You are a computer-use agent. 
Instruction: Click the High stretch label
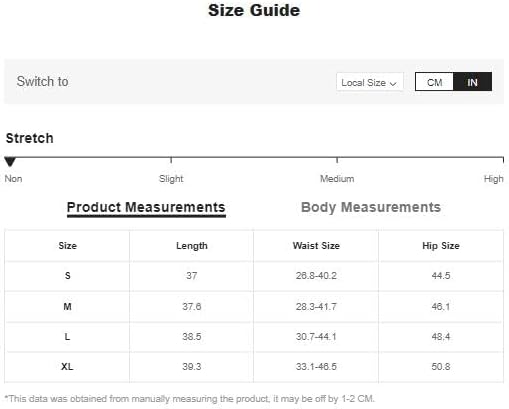coord(493,179)
